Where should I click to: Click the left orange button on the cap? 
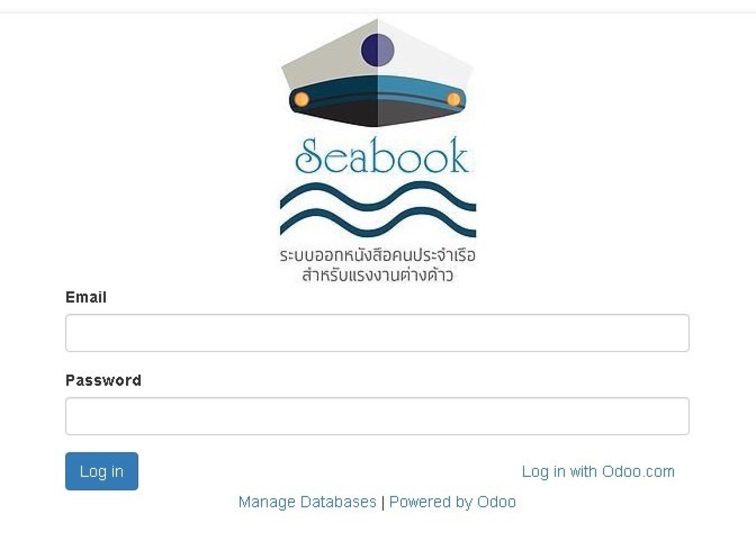(x=302, y=99)
